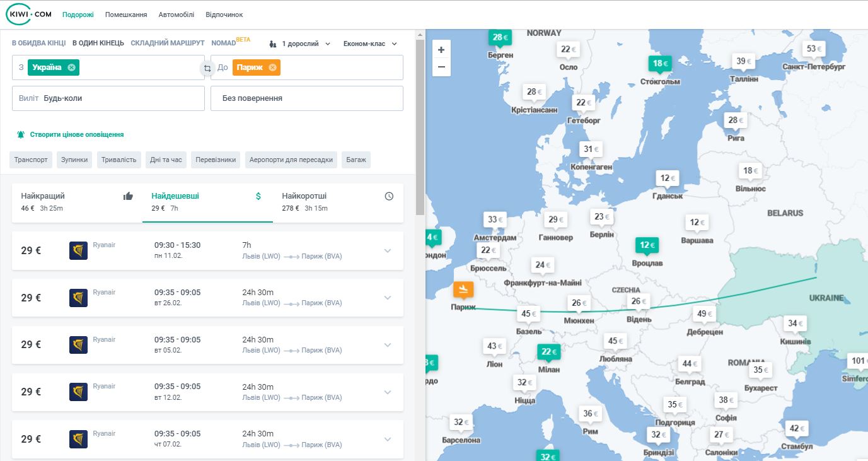Switch to СКЛАДНИЙ МАРШРУТ trip type
Image resolution: width=868 pixels, height=461 pixels.
pyautogui.click(x=168, y=43)
